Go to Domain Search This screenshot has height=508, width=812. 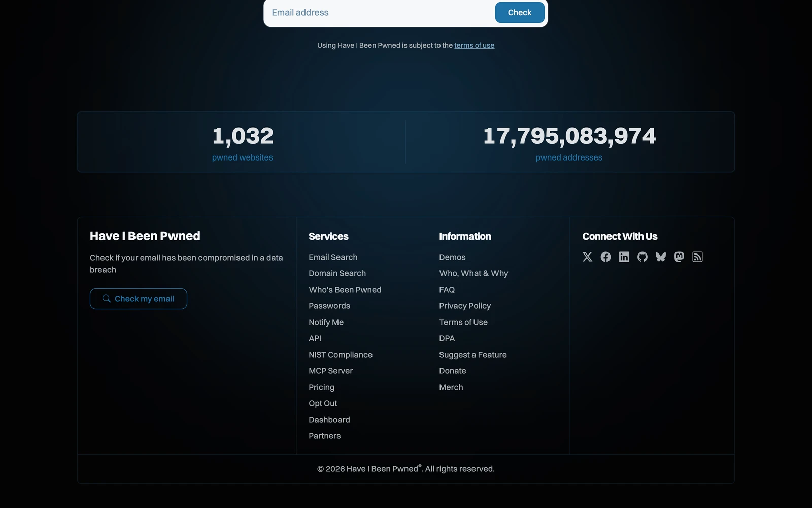[x=337, y=273]
